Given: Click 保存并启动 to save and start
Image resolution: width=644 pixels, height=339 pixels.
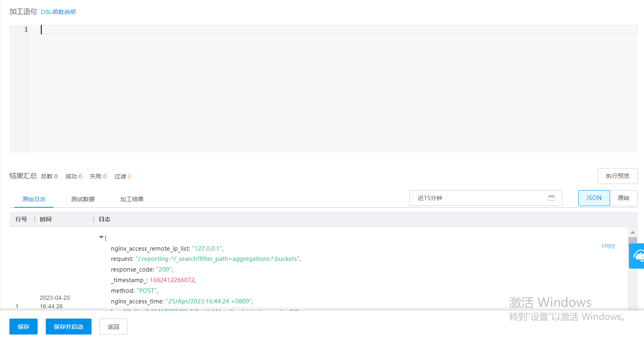Looking at the screenshot, I should tap(69, 327).
